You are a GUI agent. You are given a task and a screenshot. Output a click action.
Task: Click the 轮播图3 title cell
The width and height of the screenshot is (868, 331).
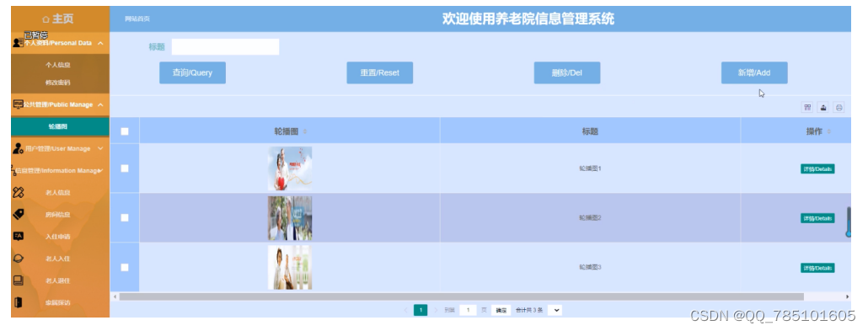pyautogui.click(x=590, y=267)
